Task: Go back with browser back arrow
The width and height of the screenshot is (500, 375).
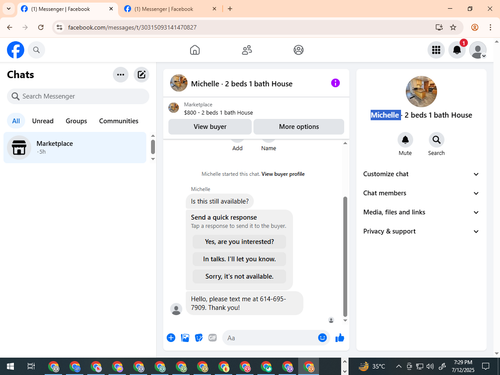Action: coord(10,27)
